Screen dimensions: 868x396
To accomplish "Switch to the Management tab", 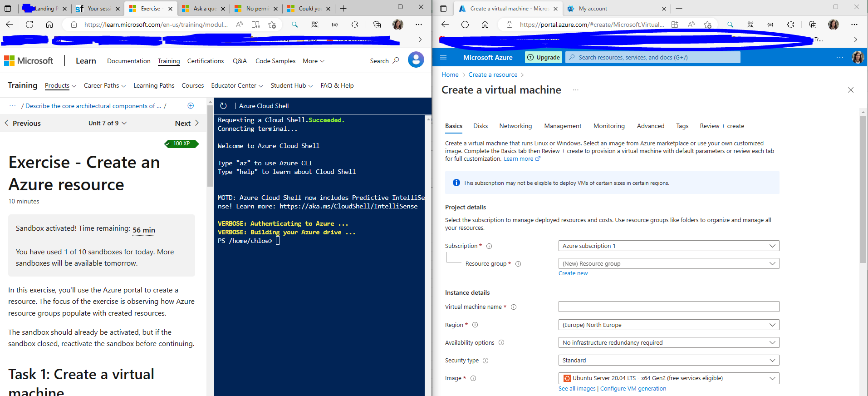I will click(563, 126).
